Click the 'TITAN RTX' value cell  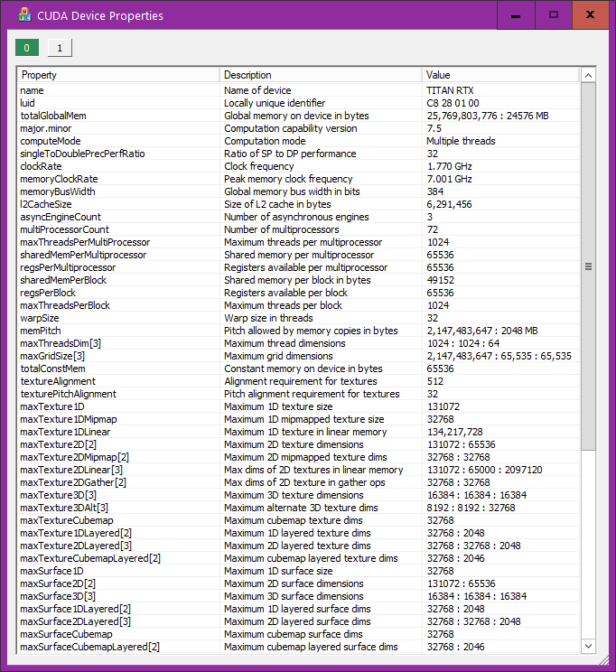[450, 90]
